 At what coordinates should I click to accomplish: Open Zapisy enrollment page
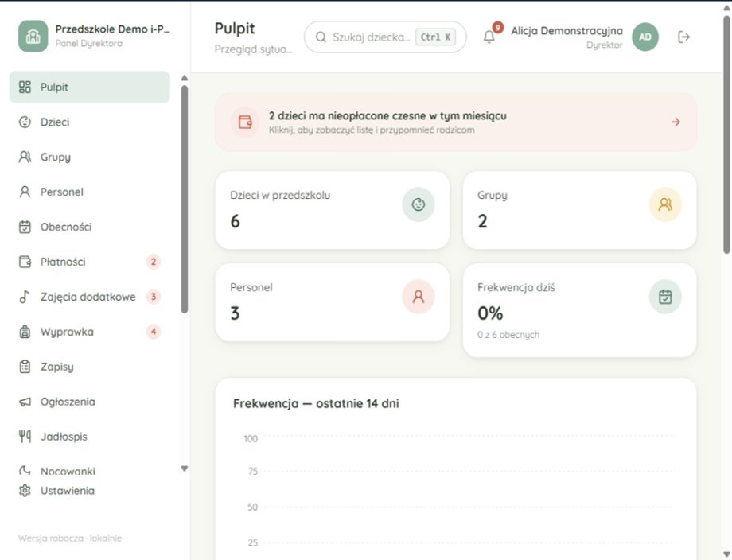[x=90, y=367]
